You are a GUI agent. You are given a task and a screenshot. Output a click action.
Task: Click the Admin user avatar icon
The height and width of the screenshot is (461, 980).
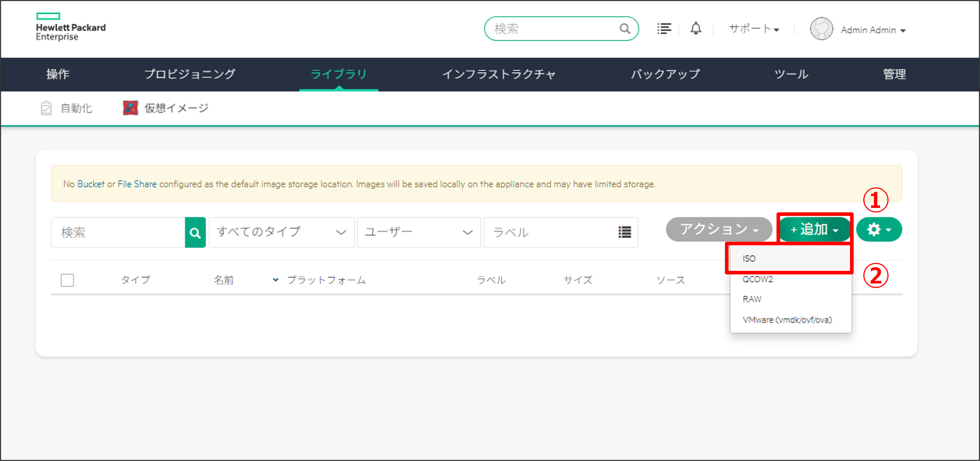click(x=821, y=29)
